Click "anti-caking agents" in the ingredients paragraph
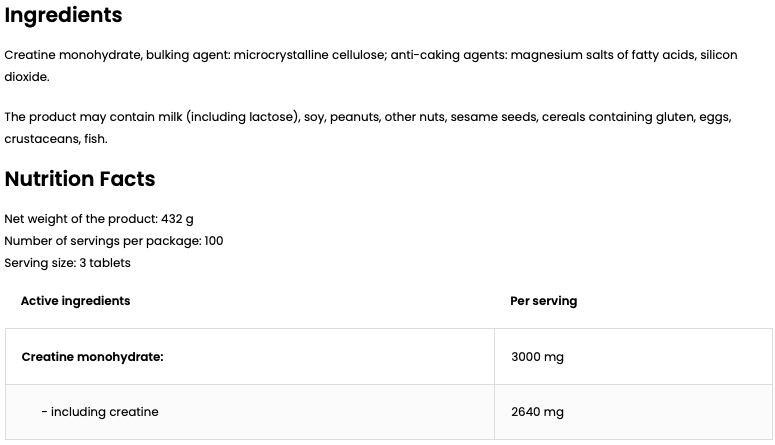Viewport: 775px width, 445px height. 447,55
